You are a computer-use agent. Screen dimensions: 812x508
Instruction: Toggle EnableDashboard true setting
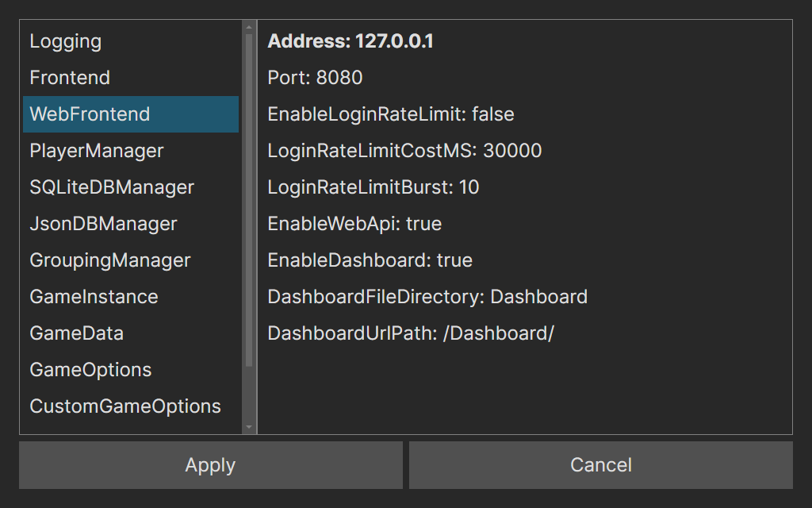click(x=370, y=260)
